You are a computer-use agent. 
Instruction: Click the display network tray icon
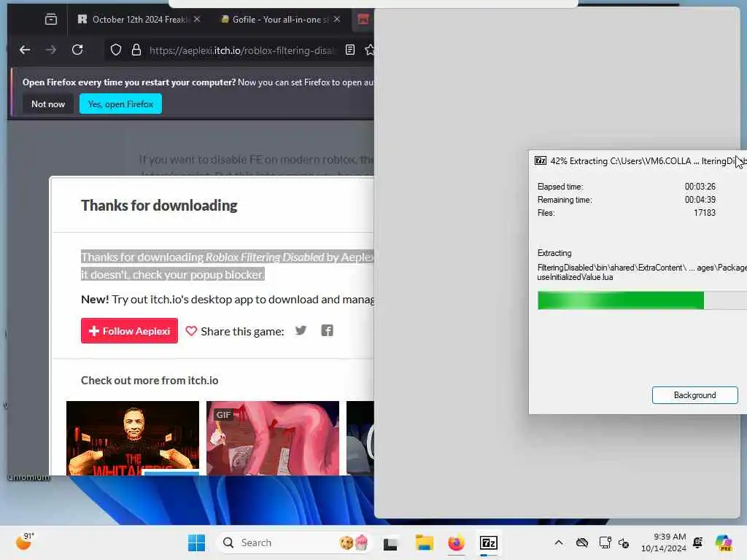click(x=605, y=542)
